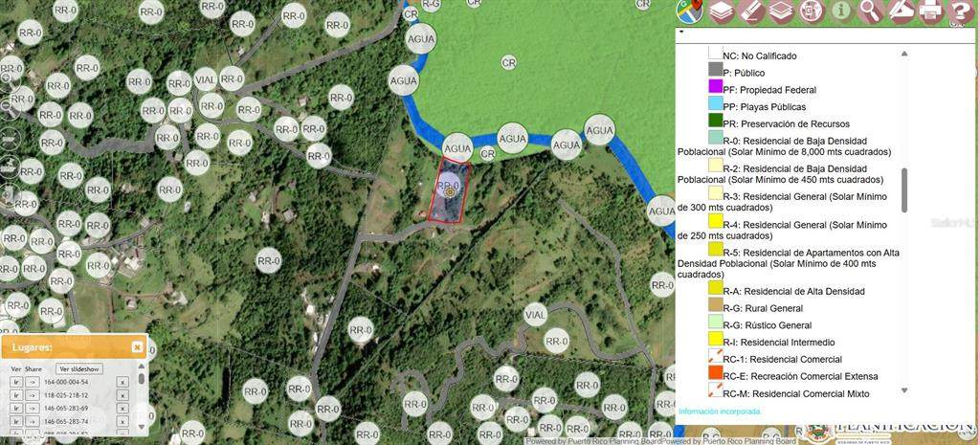Click the info identify tool icon
Screen dimensions: 980x445
(x=841, y=11)
